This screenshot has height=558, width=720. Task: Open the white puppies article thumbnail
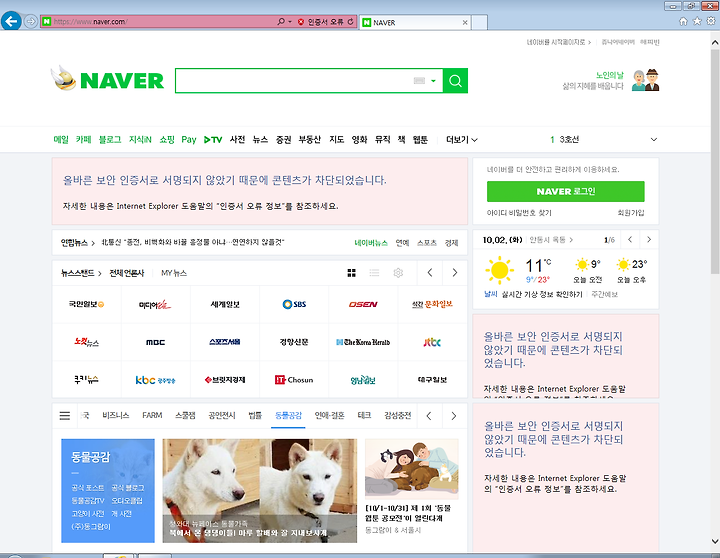click(x=259, y=490)
